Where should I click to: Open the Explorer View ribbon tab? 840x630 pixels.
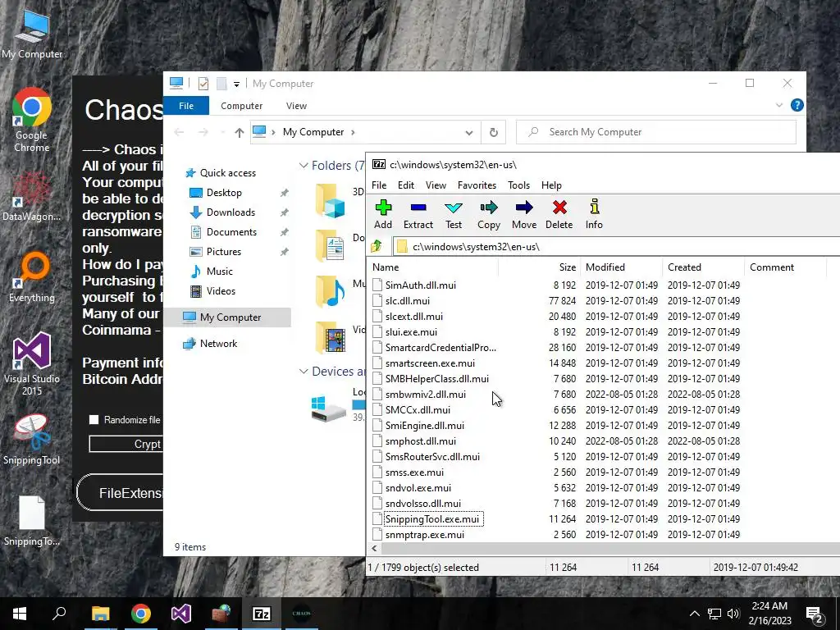pyautogui.click(x=296, y=106)
